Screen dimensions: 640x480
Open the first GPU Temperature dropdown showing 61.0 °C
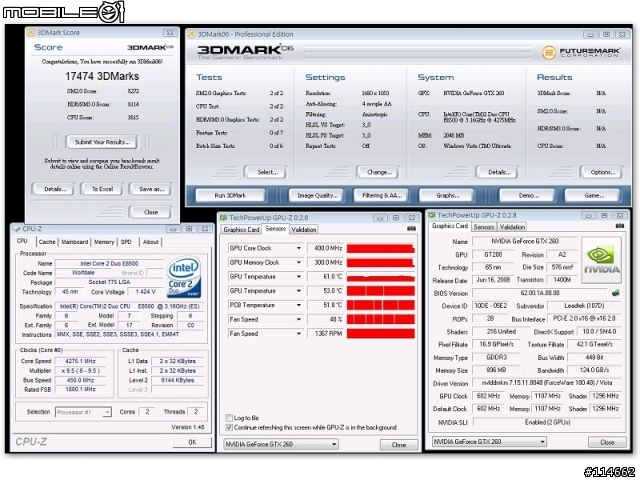coord(298,277)
